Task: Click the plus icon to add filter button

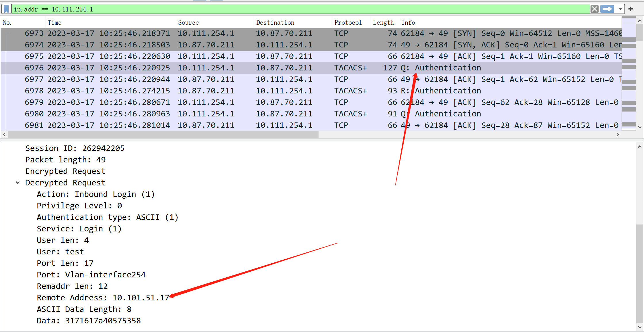Action: point(631,9)
